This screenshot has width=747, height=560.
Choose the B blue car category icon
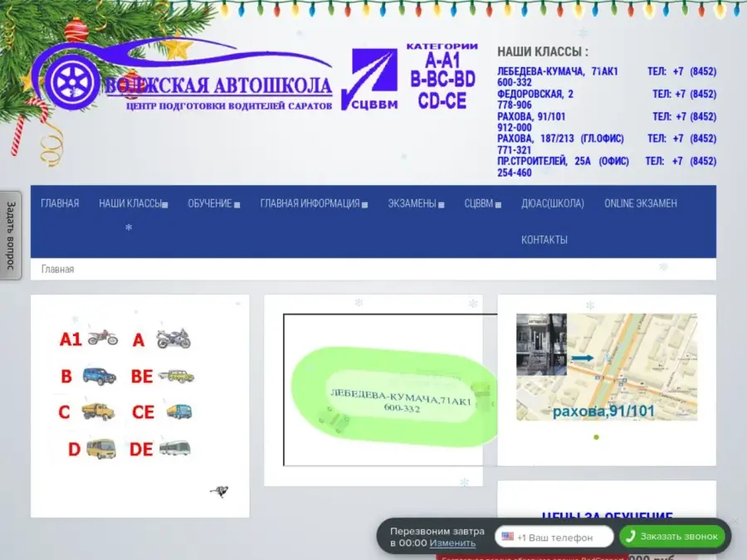click(x=99, y=376)
